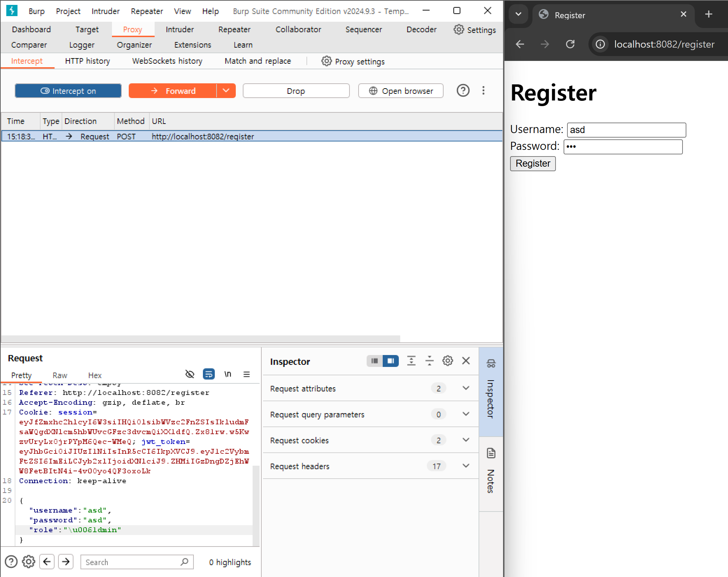This screenshot has width=728, height=577.
Task: Toggle hide non-printable characters eye icon
Action: click(x=190, y=374)
